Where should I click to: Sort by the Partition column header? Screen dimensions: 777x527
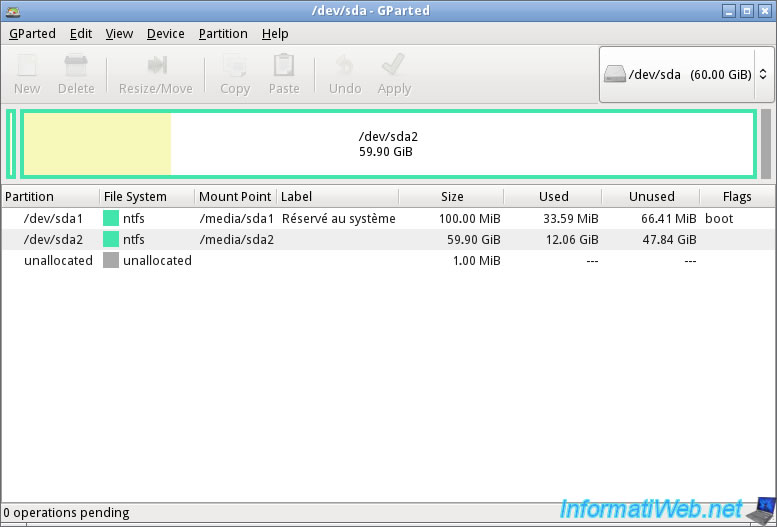[x=50, y=197]
